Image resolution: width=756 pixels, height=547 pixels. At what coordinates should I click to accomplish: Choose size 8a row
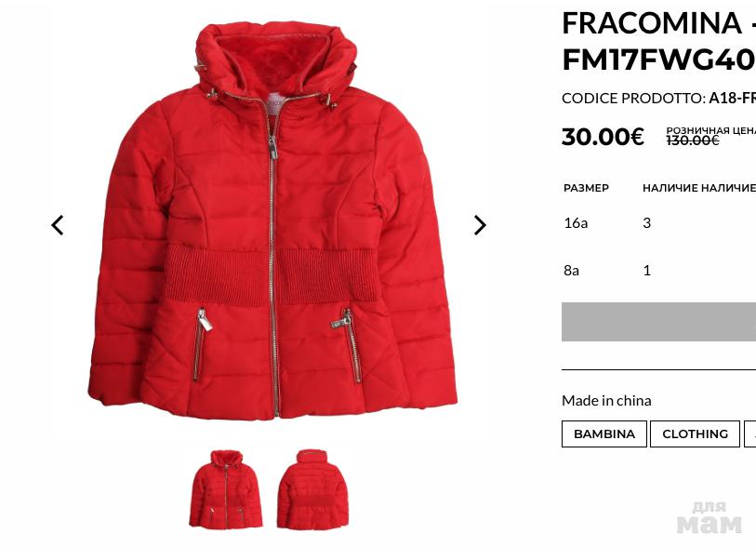click(x=658, y=270)
